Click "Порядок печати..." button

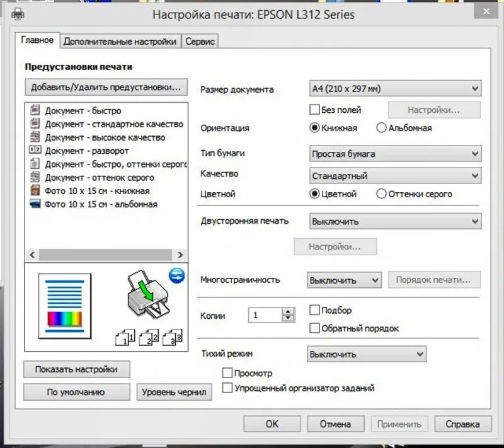pos(434,280)
